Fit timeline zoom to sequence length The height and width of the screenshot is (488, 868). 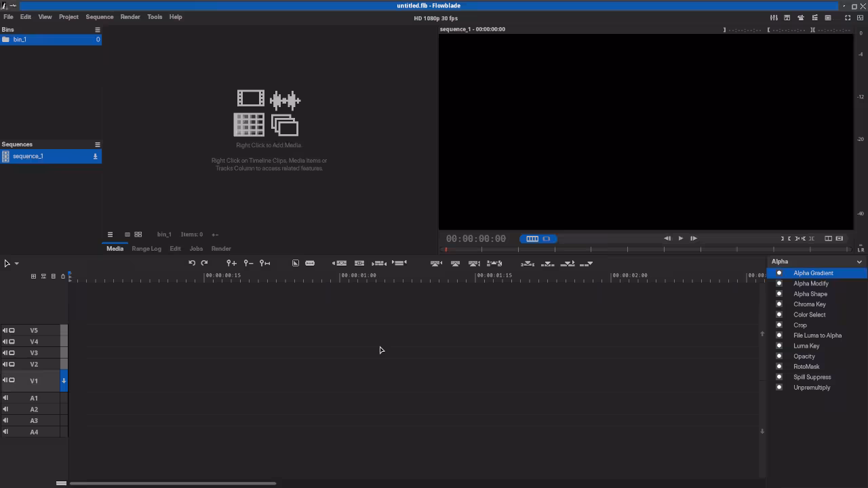click(x=265, y=263)
